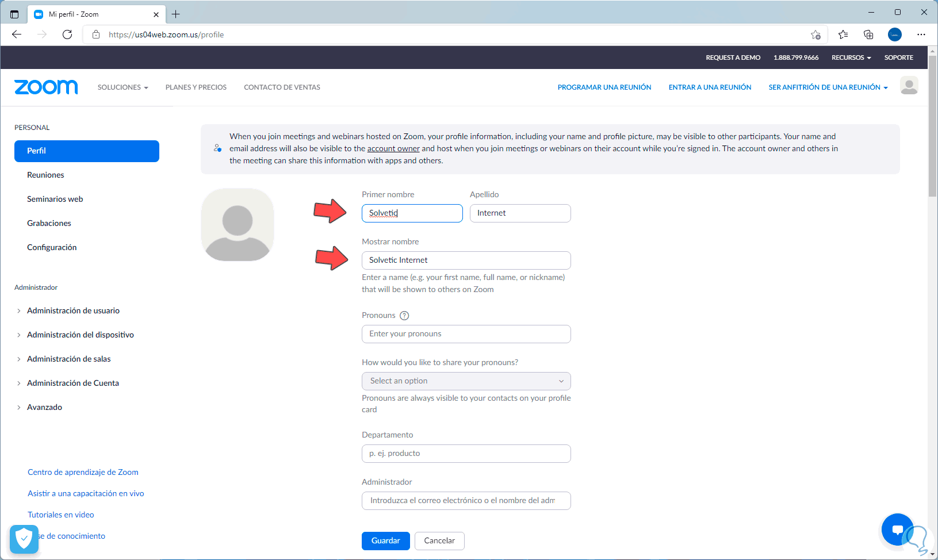Viewport: 938px width, 560px height.
Task: Click the Guardar button
Action: [x=386, y=541]
